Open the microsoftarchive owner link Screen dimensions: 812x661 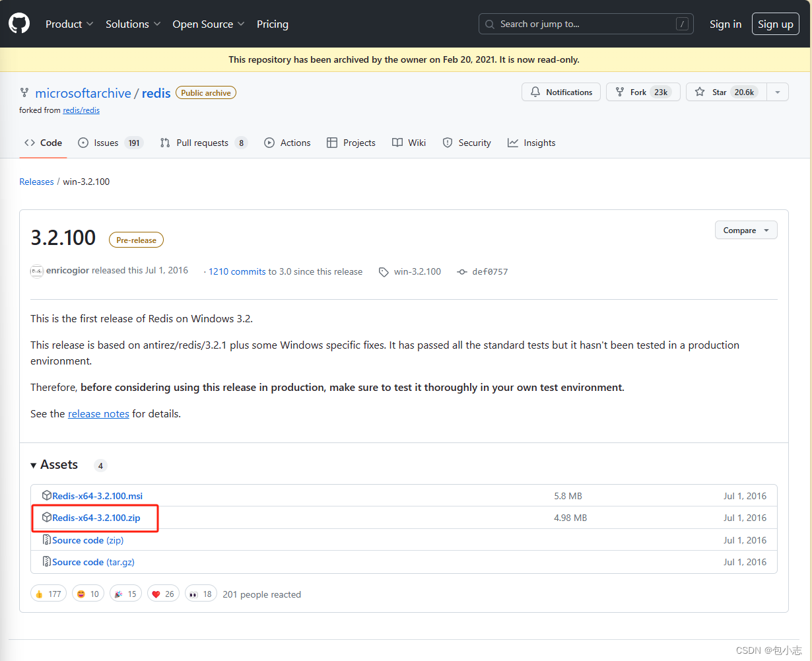[x=83, y=93]
